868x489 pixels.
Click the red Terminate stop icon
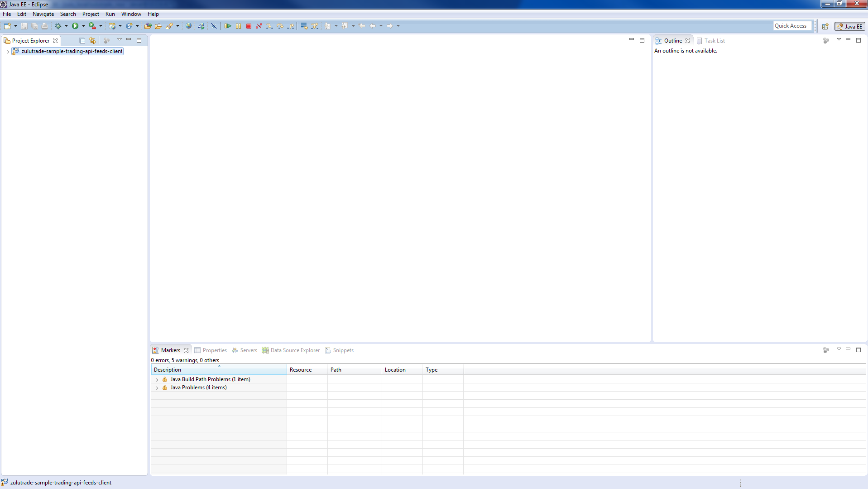[249, 26]
